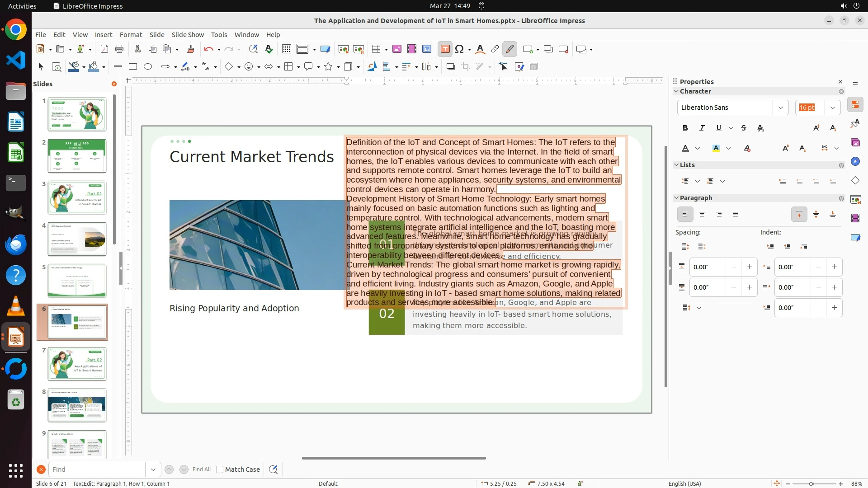
Task: Collapse the Paragraph section
Action: tap(676, 198)
